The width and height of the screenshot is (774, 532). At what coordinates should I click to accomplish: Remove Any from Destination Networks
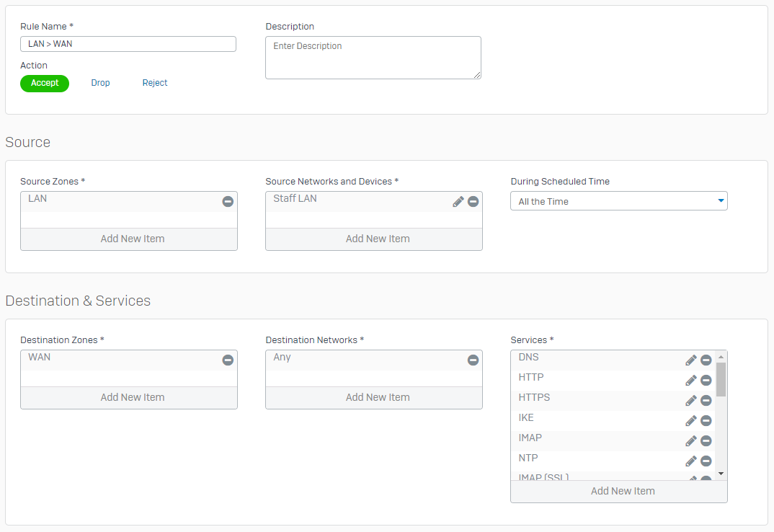pyautogui.click(x=473, y=360)
